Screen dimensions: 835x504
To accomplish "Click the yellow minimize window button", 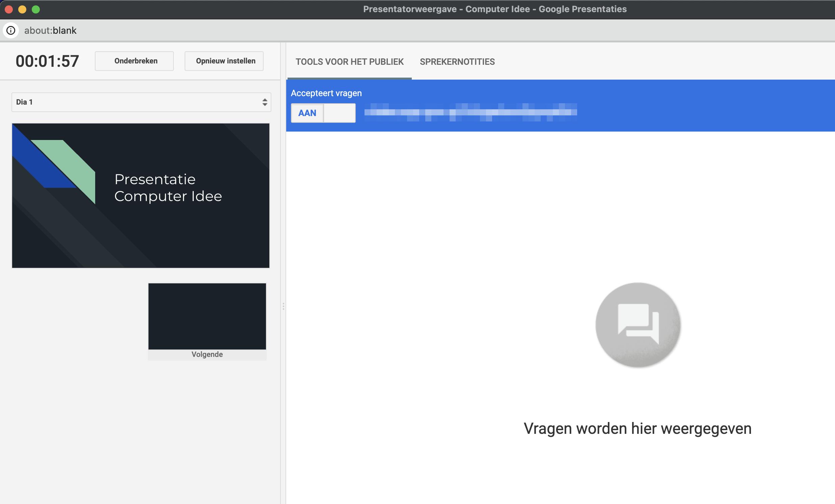I will (22, 9).
